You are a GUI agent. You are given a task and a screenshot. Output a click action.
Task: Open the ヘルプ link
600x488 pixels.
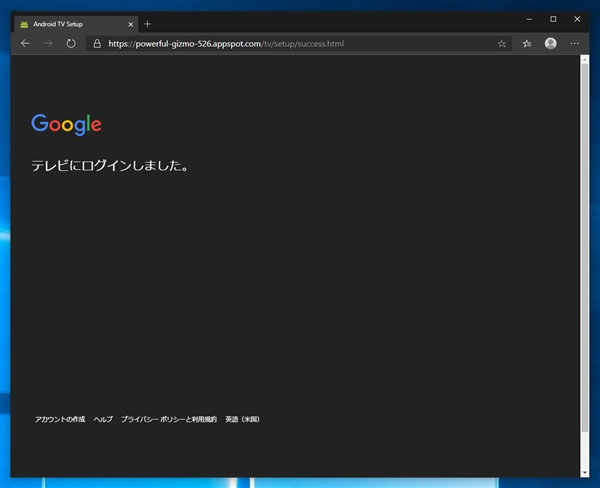click(103, 419)
